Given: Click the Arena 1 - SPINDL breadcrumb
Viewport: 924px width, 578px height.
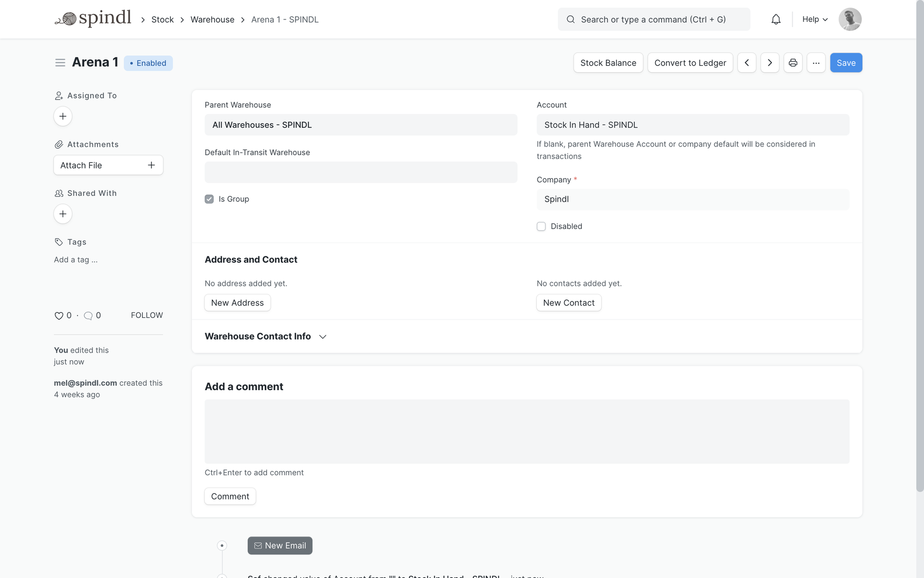Looking at the screenshot, I should coord(285,19).
